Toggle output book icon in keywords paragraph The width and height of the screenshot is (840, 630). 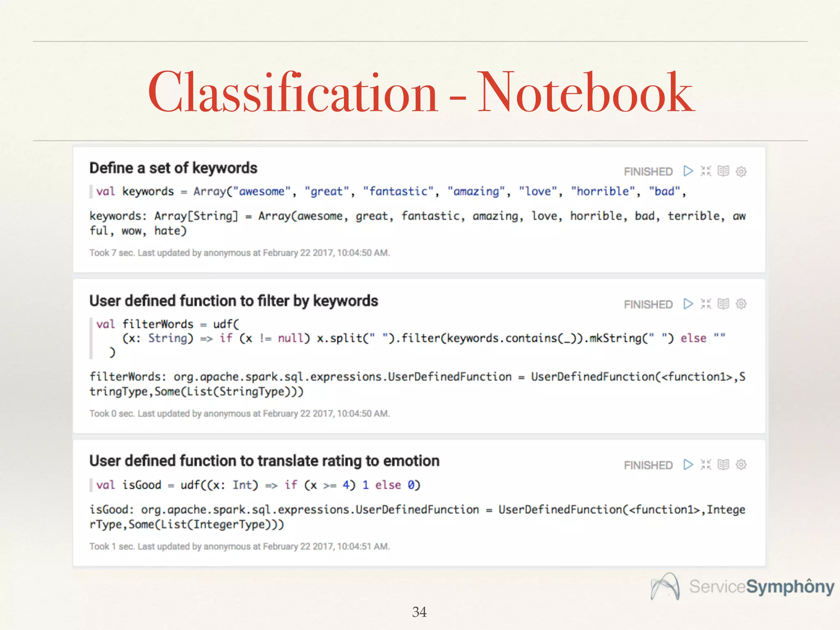724,171
